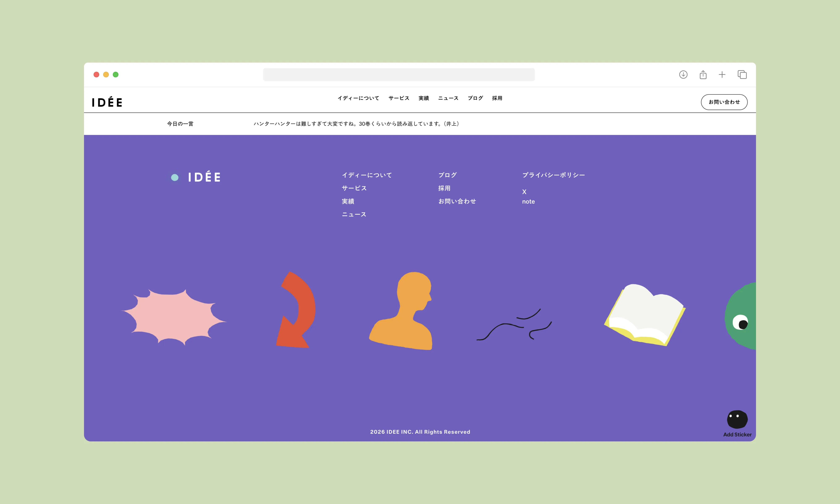The width and height of the screenshot is (840, 504).
Task: Click the white IDÉE footer logo
Action: 204,177
